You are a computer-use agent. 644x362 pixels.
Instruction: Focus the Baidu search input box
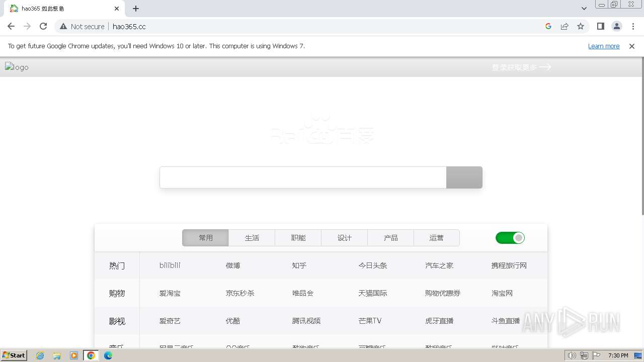point(303,177)
